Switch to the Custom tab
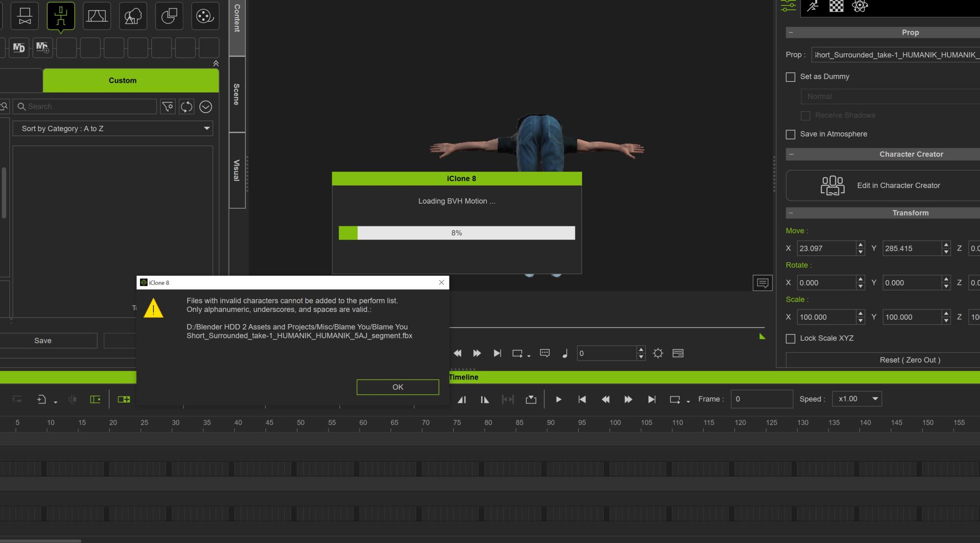Screen dimensions: 980x543 pyautogui.click(x=131, y=80)
